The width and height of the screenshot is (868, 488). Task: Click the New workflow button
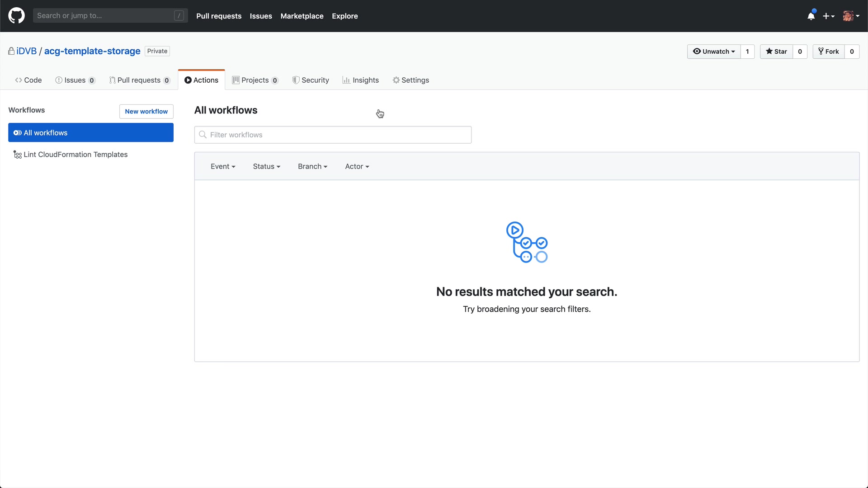(146, 112)
